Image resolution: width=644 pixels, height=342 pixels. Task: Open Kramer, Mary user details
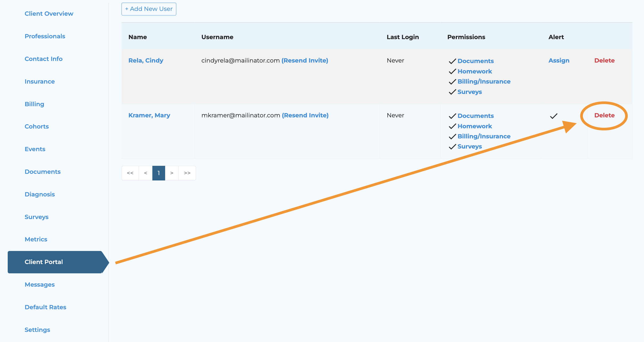click(149, 115)
